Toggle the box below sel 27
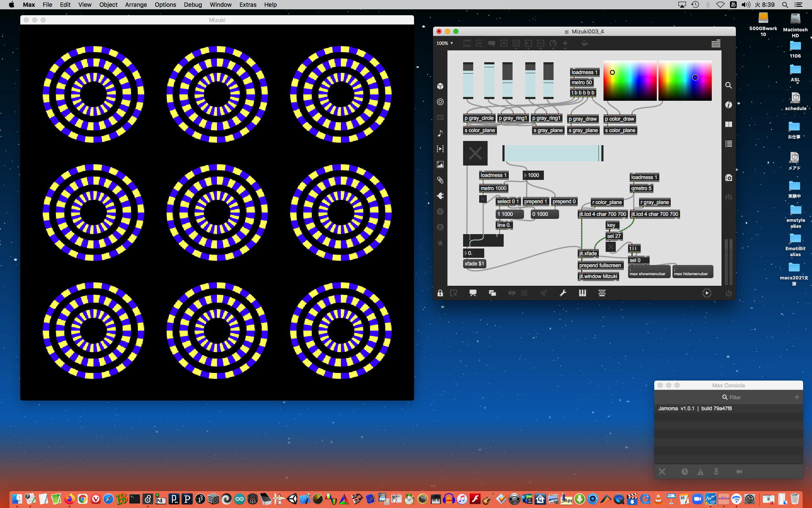This screenshot has width=812, height=508. pos(611,247)
